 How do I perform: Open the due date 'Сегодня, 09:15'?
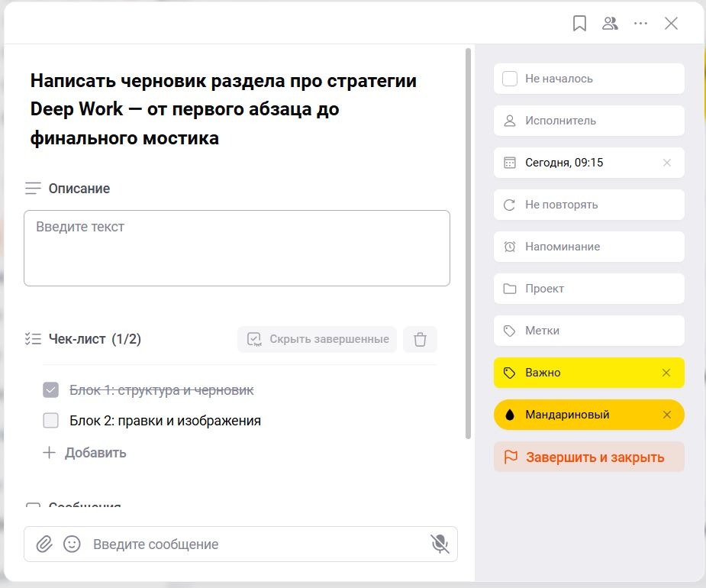pos(589,163)
